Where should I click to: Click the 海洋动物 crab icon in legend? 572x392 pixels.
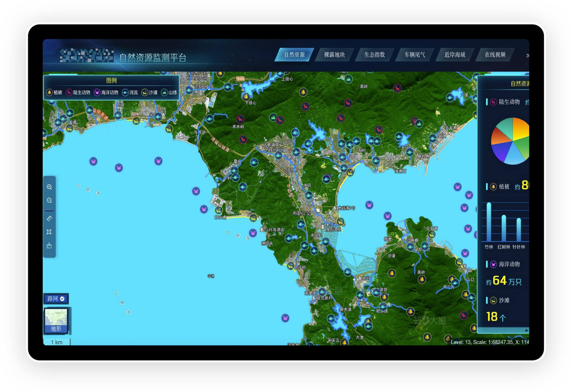(97, 93)
